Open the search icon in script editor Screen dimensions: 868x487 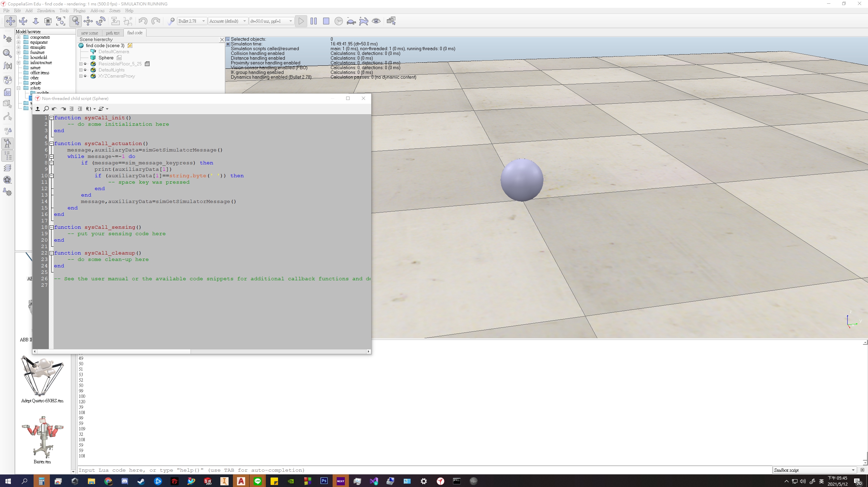[46, 109]
